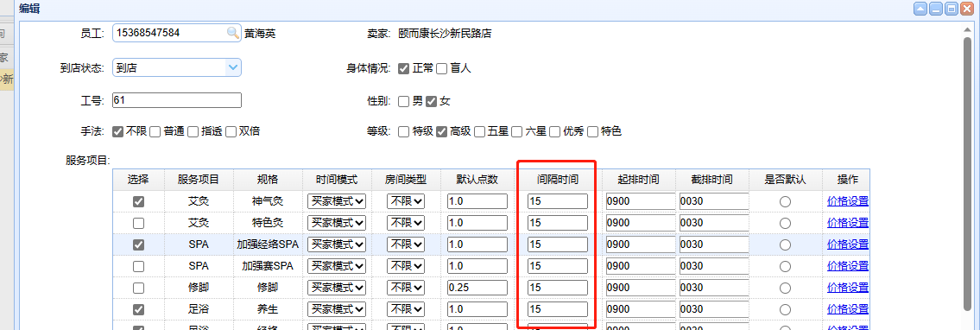Deselect the 神气灸 row checkbox
Image resolution: width=980 pixels, height=330 pixels.
pyautogui.click(x=139, y=202)
